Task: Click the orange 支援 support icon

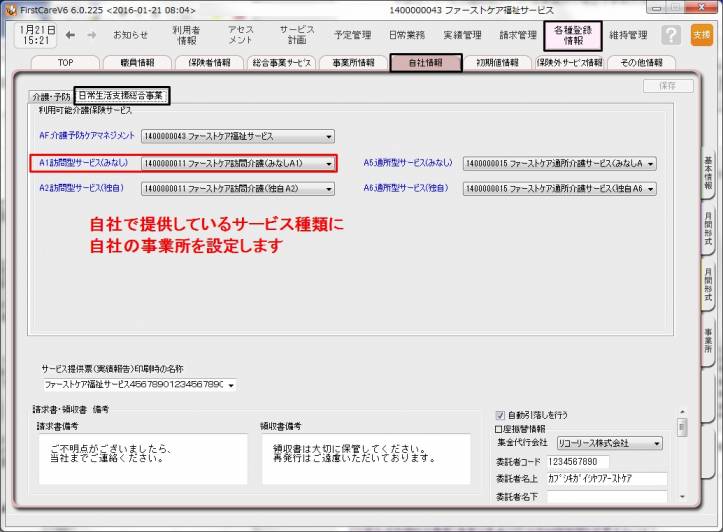Action: pyautogui.click(x=701, y=35)
